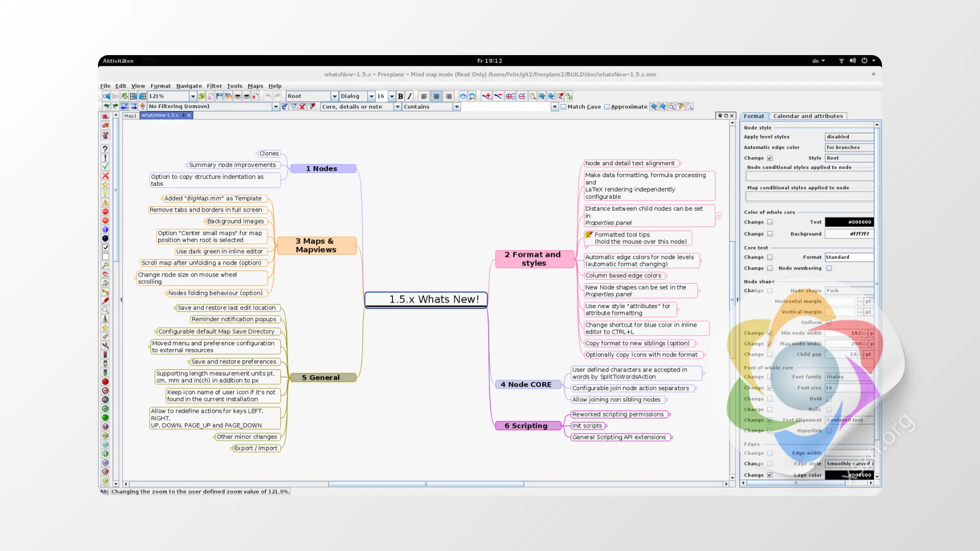
Task: Select the 5 General node
Action: pos(323,378)
